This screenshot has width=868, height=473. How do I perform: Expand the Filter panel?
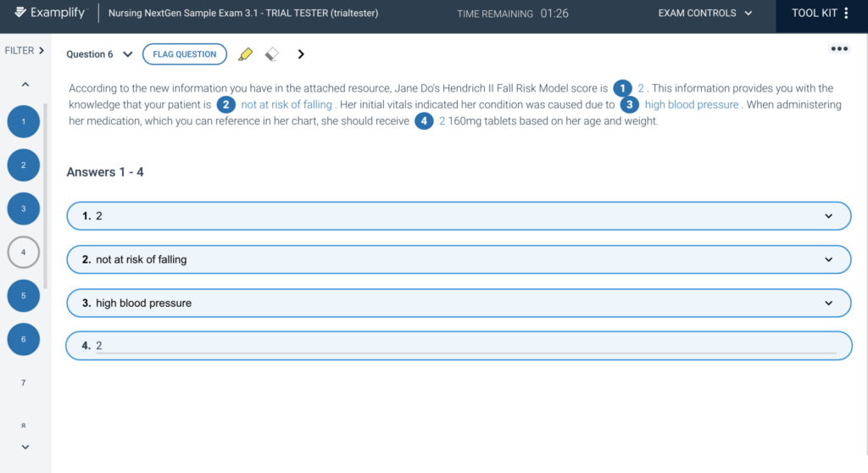(25, 51)
